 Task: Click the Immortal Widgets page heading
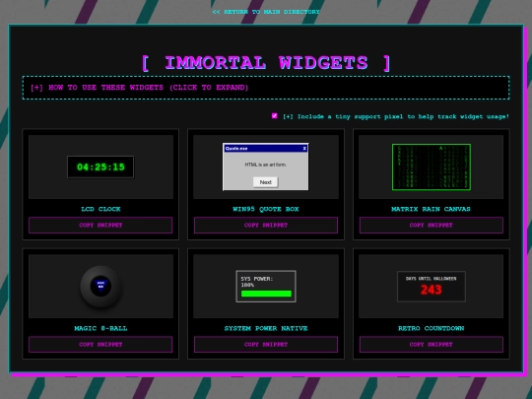click(266, 63)
